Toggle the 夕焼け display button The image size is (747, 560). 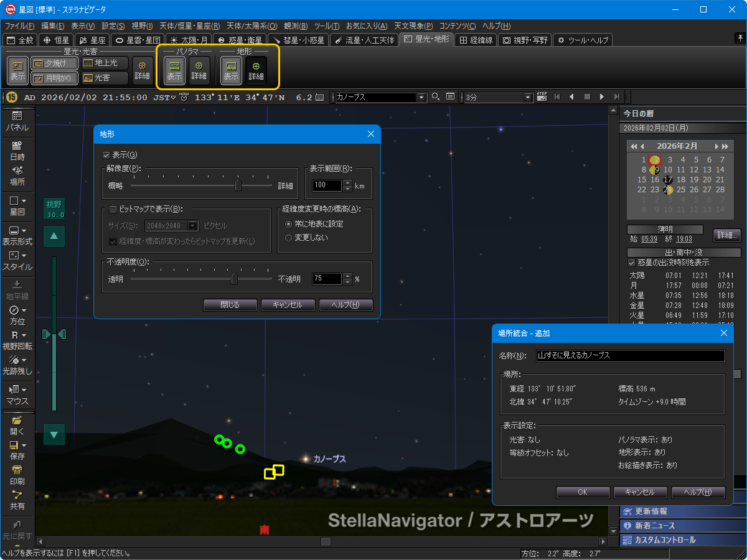[x=53, y=62]
